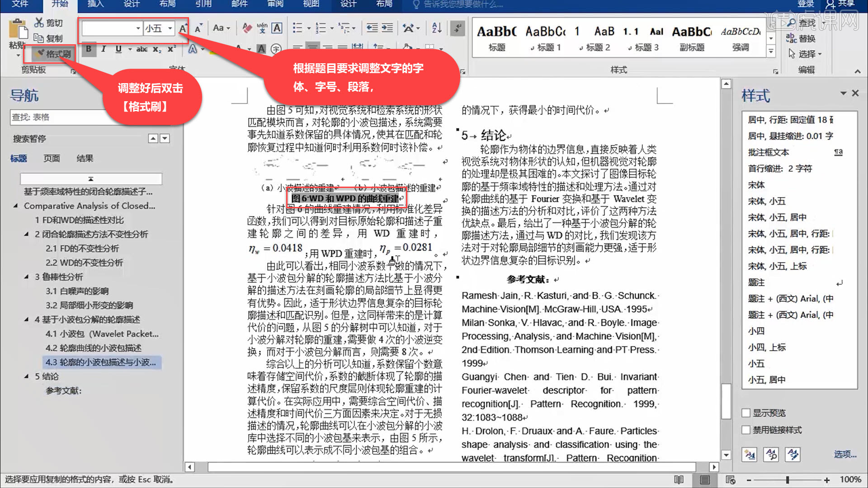Click the Decrease Indent icon
This screenshot has height=488, width=868.
[372, 28]
